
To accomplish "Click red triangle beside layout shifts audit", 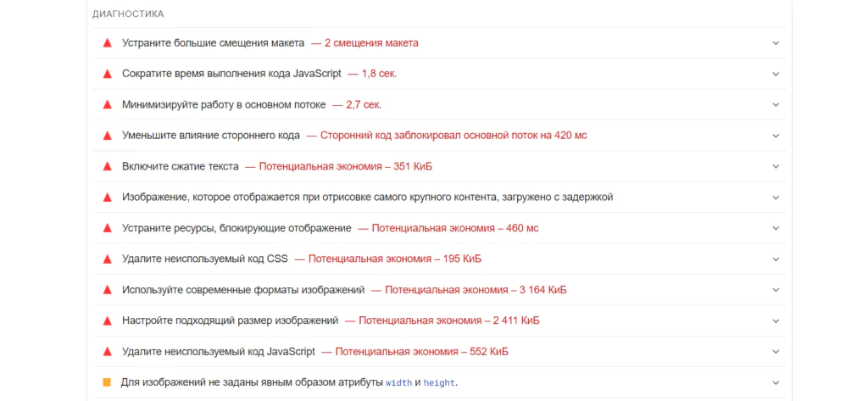I will pos(108,43).
